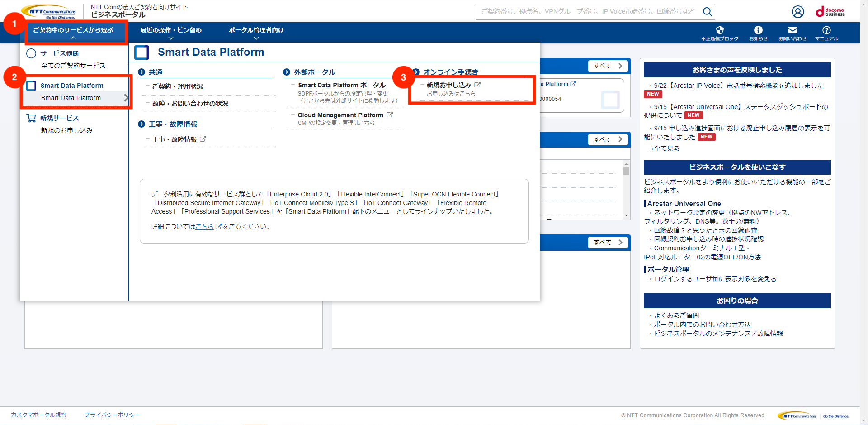Click external link icon beside the 工事・故障情報 link

click(203, 139)
